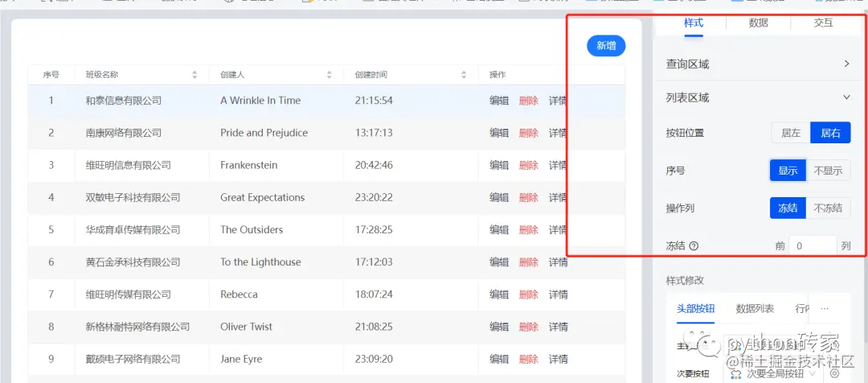Sort the table by 班级名称 column
868x383 pixels.
[x=194, y=75]
